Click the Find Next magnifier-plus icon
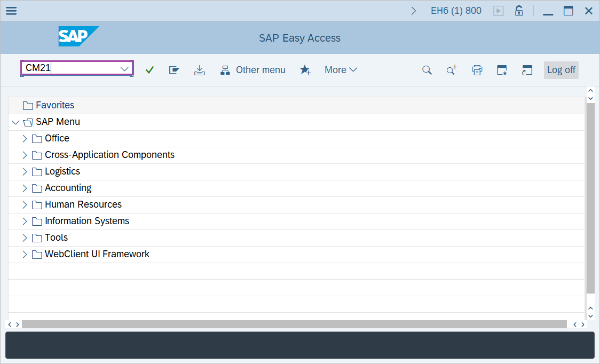This screenshot has width=600, height=364. coord(452,70)
